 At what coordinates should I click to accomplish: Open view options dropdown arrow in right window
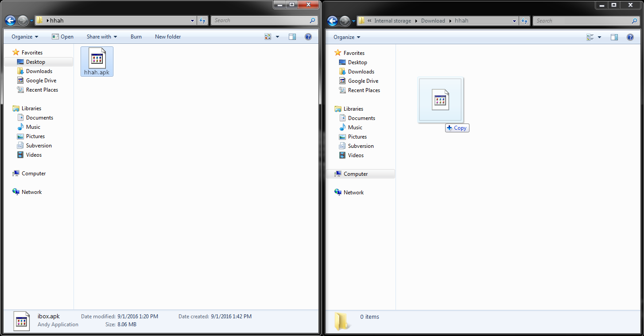click(x=600, y=37)
